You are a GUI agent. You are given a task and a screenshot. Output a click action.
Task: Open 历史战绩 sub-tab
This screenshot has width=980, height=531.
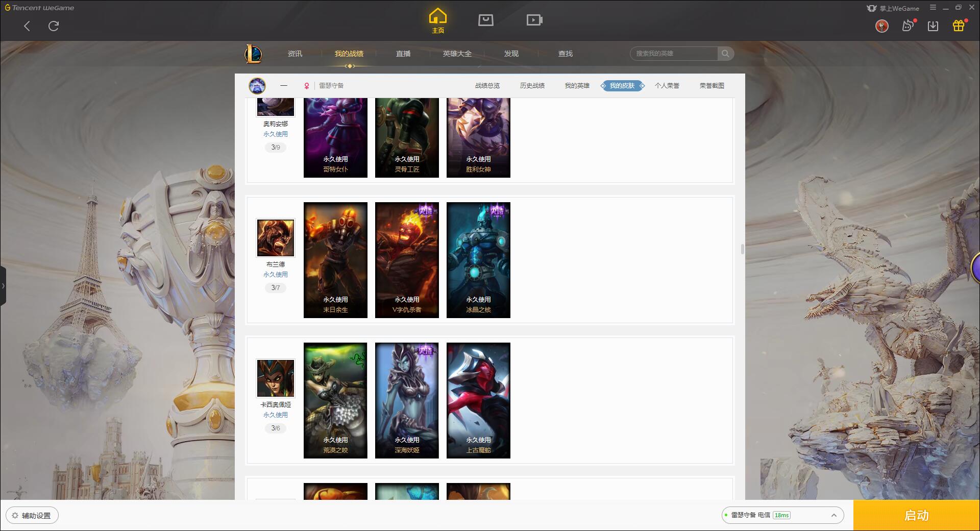coord(532,86)
